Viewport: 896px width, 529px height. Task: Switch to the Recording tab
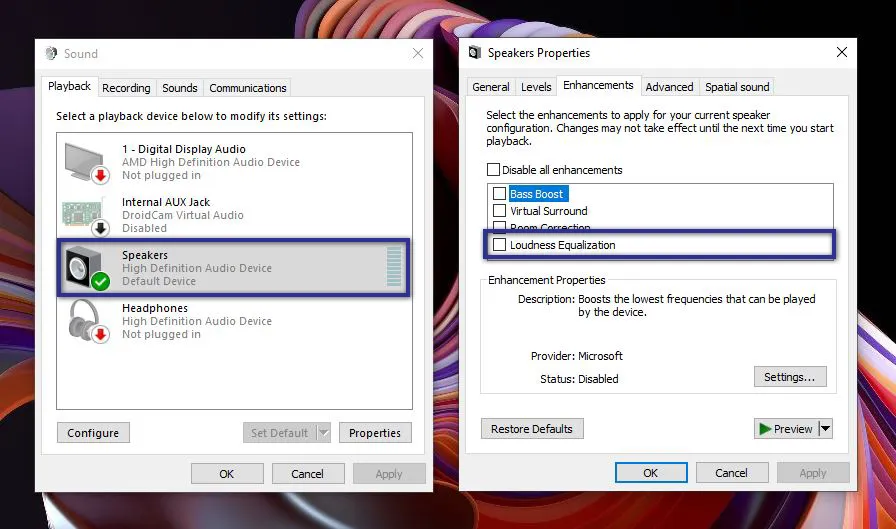[x=126, y=88]
